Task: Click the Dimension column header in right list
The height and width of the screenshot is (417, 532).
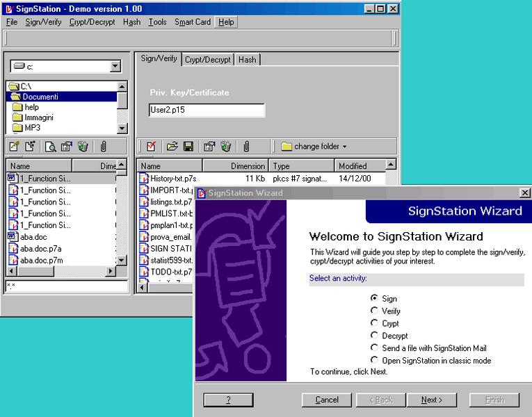Action: pyautogui.click(x=236, y=166)
